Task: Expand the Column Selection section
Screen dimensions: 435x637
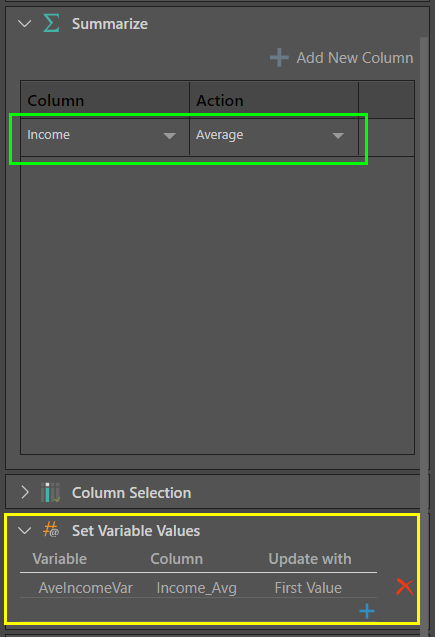Action: point(25,492)
